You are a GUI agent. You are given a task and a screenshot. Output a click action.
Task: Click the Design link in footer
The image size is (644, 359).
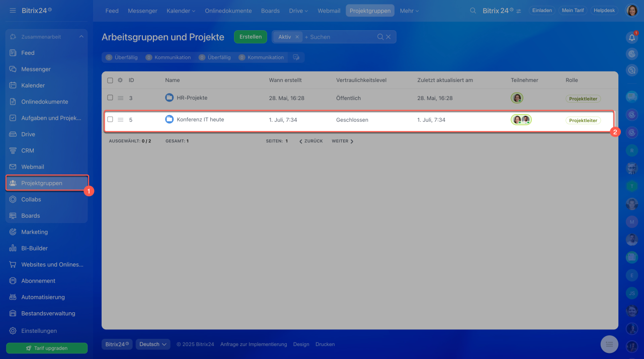(301, 344)
